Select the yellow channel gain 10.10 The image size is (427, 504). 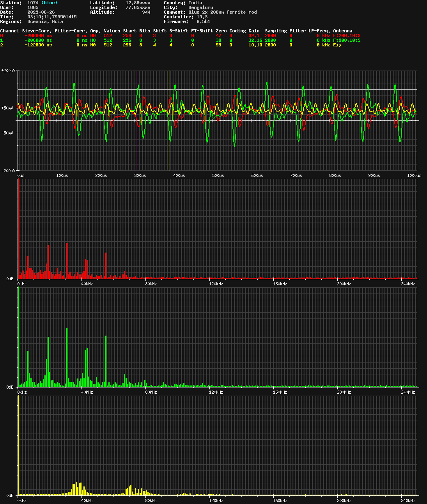pyautogui.click(x=255, y=45)
